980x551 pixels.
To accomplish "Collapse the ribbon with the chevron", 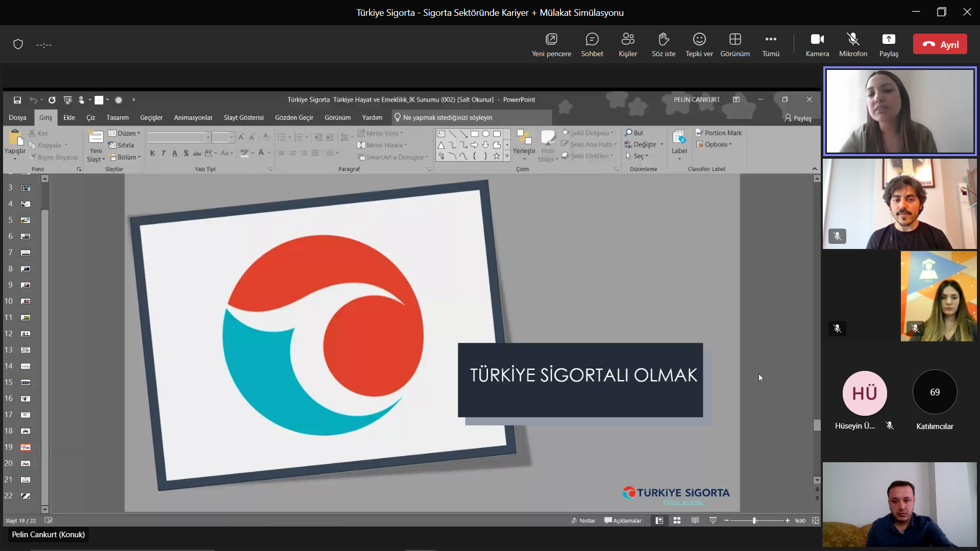I will pos(815,169).
